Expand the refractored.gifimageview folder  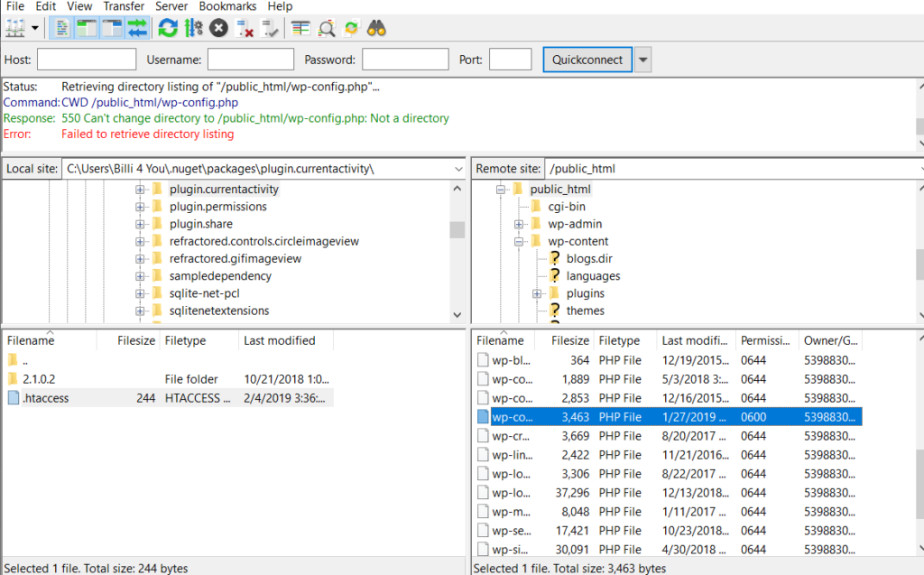140,259
